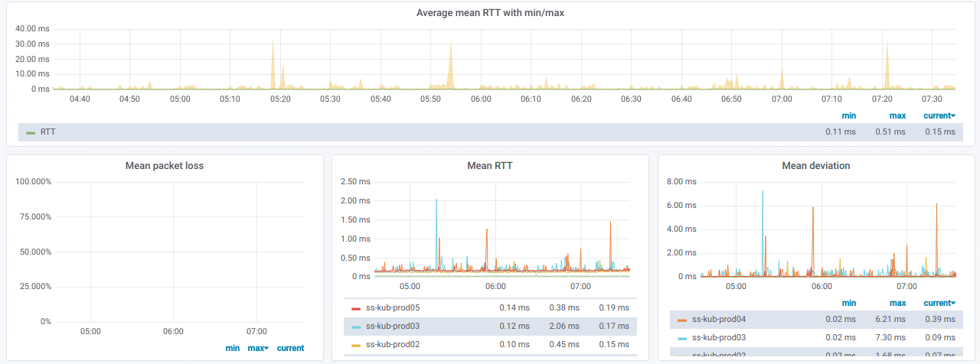Sort top panel legend by min column
This screenshot has height=364, width=980.
click(x=848, y=116)
